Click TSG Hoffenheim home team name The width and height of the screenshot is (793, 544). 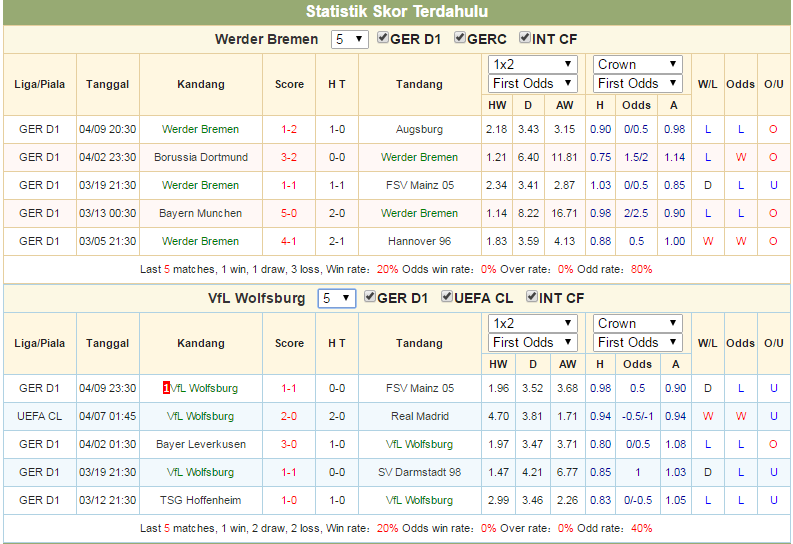point(200,500)
